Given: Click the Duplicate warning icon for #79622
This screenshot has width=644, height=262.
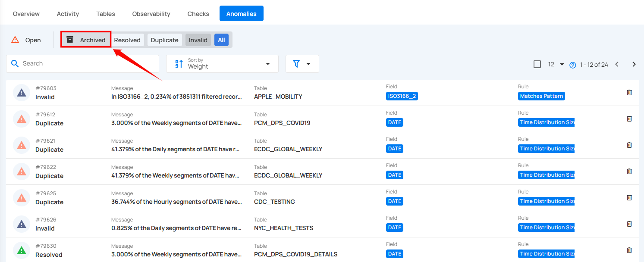Looking at the screenshot, I should (x=21, y=172).
